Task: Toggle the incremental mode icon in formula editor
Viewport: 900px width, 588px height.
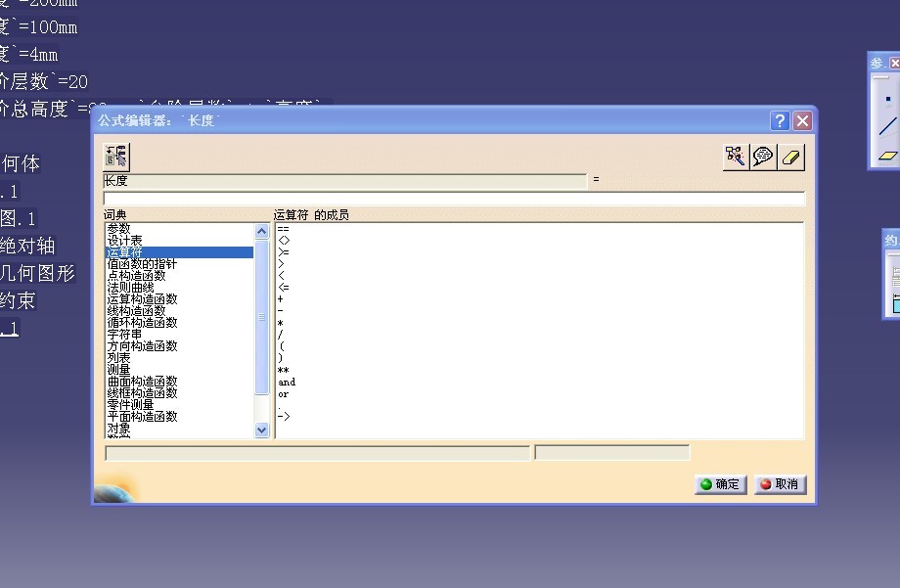Action: [116, 157]
